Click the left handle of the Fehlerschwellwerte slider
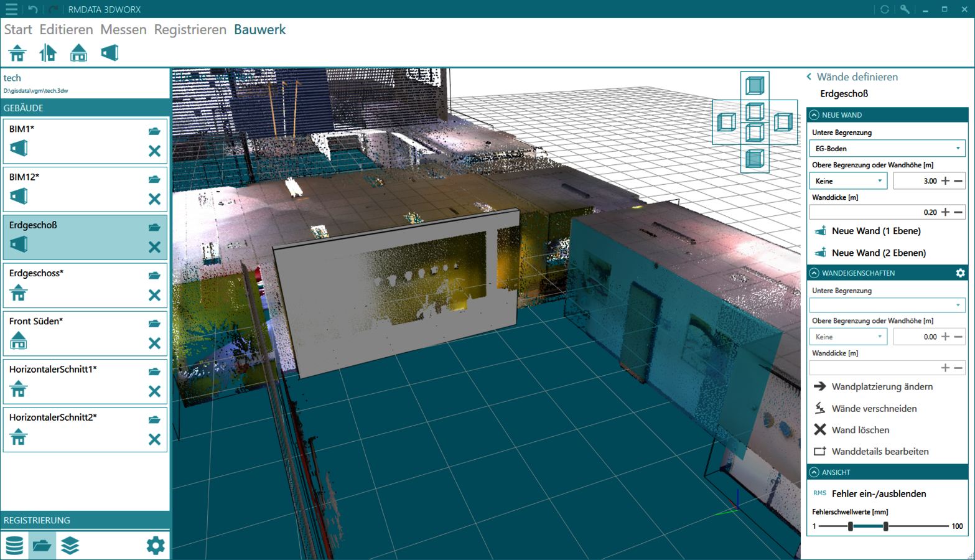The width and height of the screenshot is (975, 560). click(851, 526)
